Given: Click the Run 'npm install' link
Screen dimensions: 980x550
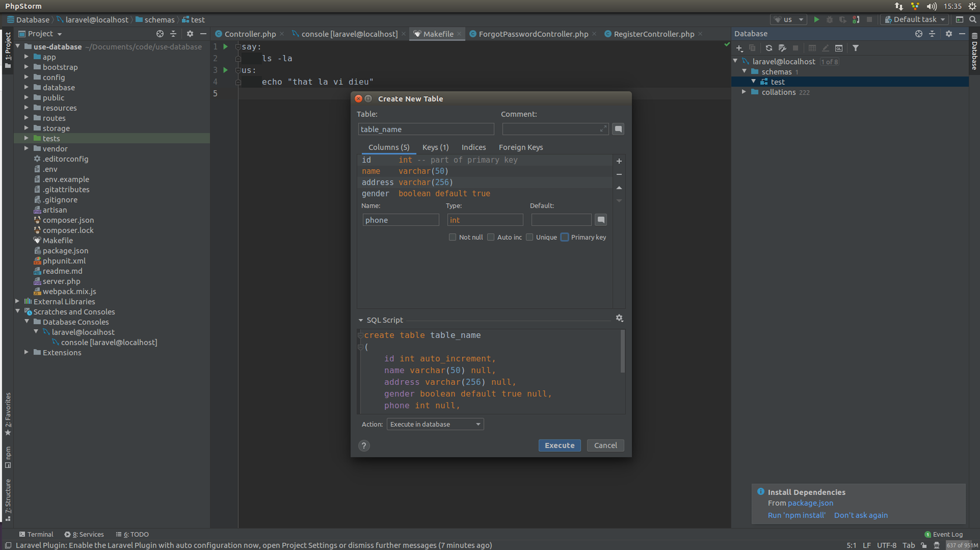Looking at the screenshot, I should [x=796, y=515].
